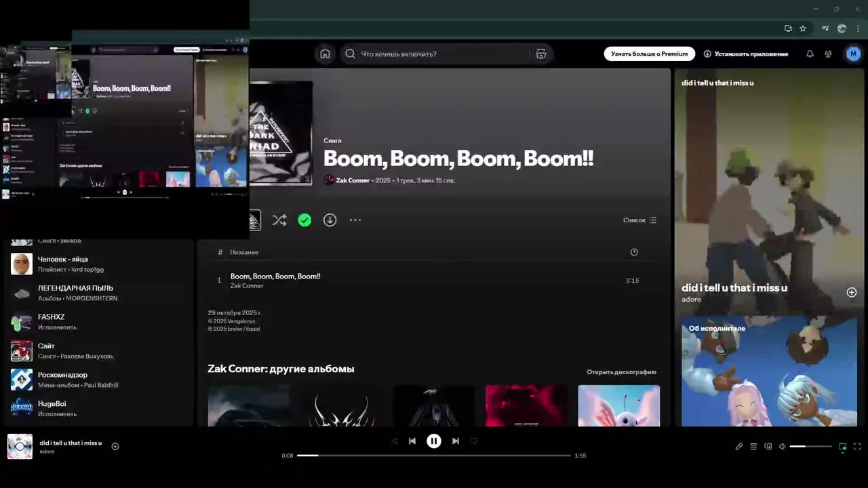
Task: Open Человек - яйца playlist in library
Action: (x=98, y=264)
